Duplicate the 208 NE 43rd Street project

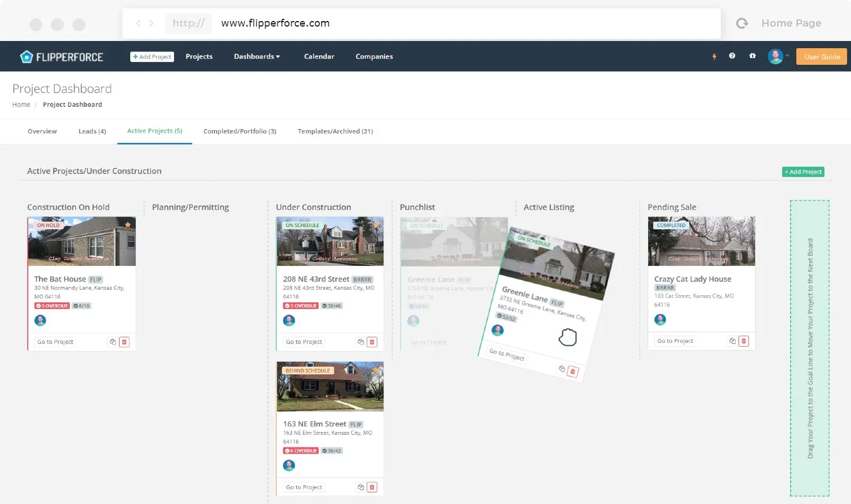point(361,342)
